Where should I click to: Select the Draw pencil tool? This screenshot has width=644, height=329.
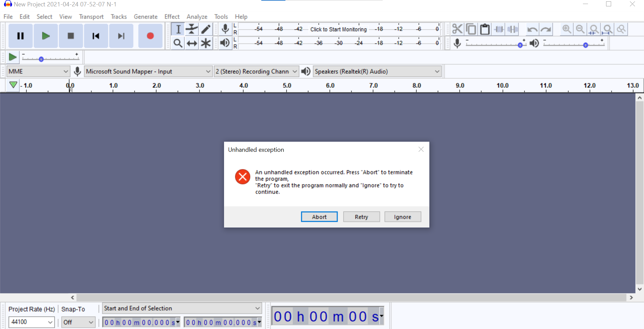click(206, 29)
